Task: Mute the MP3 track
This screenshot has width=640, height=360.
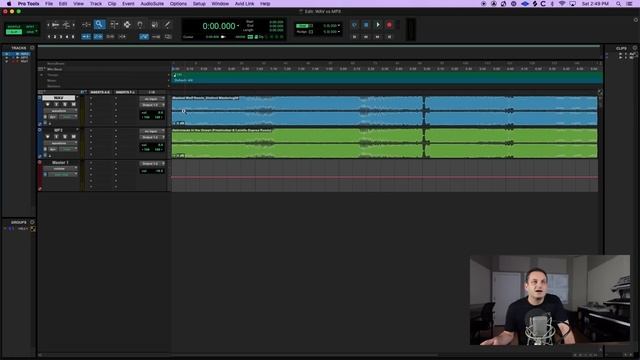Action: pyautogui.click(x=73, y=137)
